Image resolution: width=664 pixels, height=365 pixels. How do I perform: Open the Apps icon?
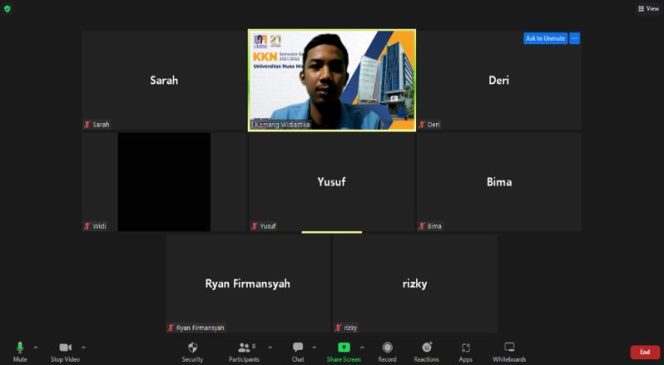(465, 348)
